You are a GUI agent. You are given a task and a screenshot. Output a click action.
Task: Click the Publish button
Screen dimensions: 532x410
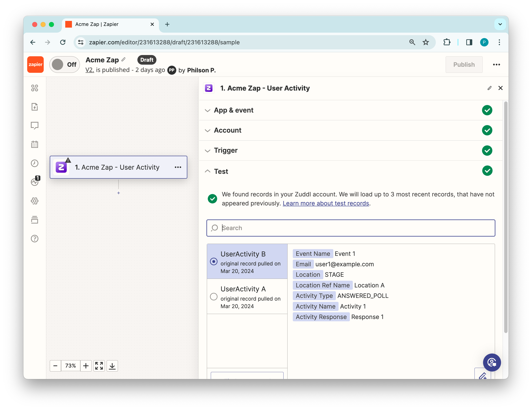(x=464, y=65)
